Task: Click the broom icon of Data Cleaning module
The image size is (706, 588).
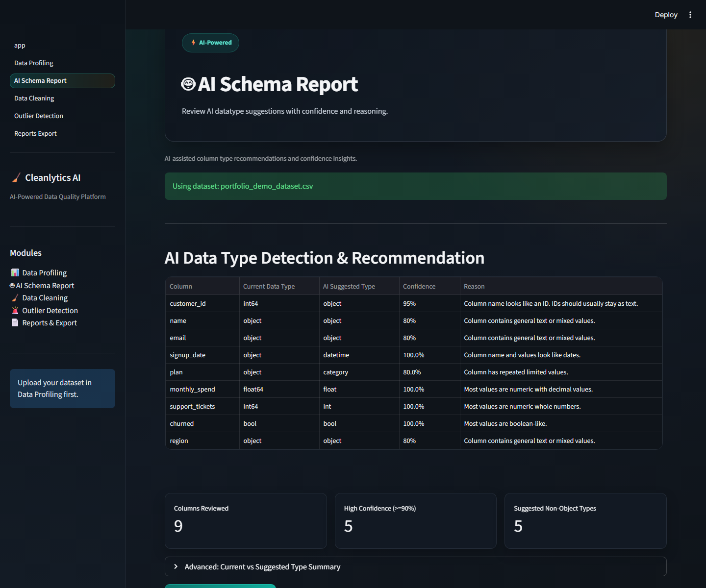Action: point(15,298)
